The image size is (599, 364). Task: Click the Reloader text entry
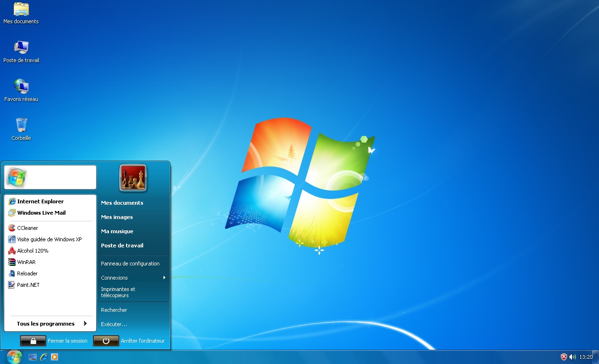pyautogui.click(x=27, y=273)
